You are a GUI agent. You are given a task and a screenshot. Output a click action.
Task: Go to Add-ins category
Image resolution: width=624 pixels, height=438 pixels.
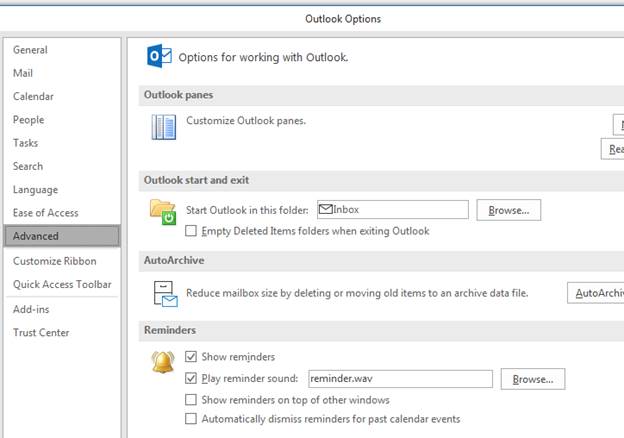pos(62,309)
